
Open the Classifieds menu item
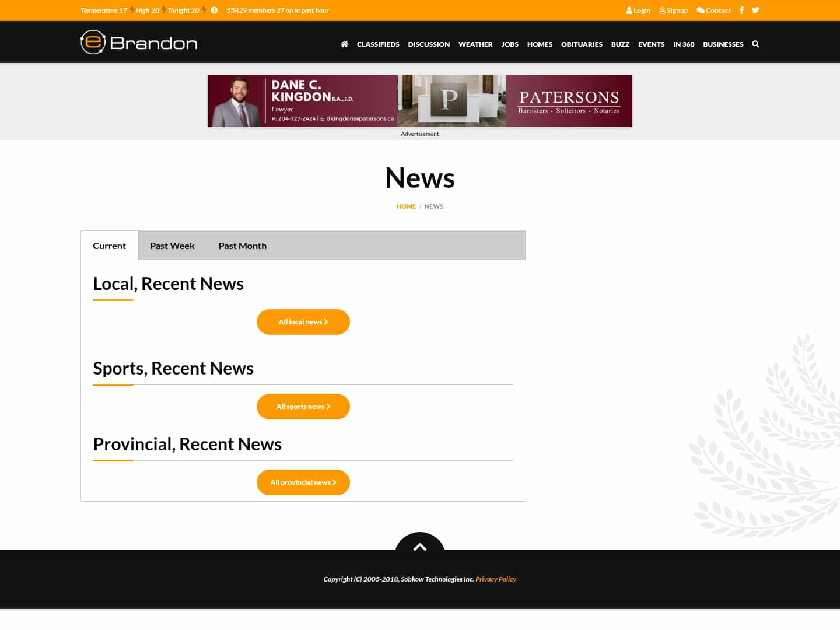378,44
